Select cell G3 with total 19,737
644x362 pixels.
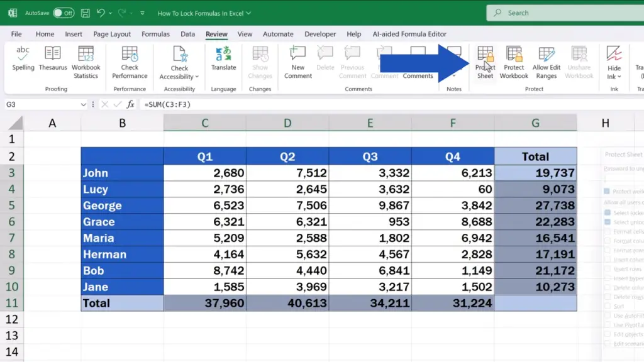(535, 173)
